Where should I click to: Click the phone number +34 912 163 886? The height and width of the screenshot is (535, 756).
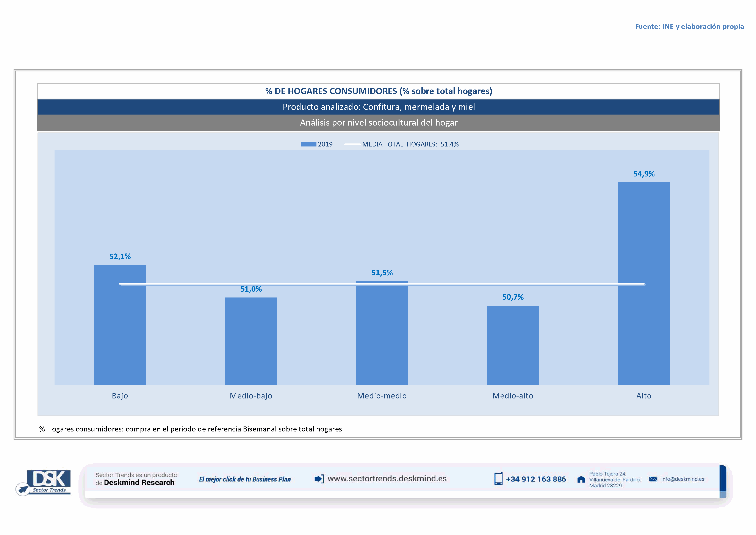click(x=536, y=479)
